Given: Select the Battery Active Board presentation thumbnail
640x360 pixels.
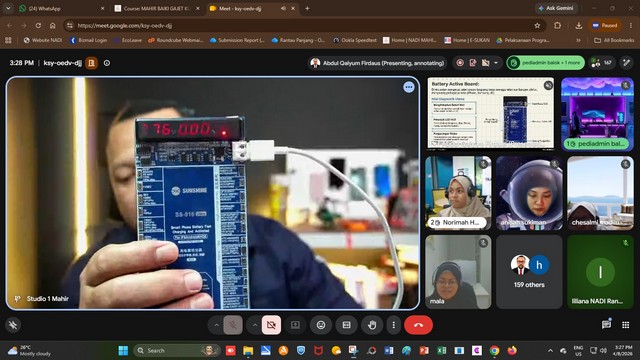Looking at the screenshot, I should point(490,113).
